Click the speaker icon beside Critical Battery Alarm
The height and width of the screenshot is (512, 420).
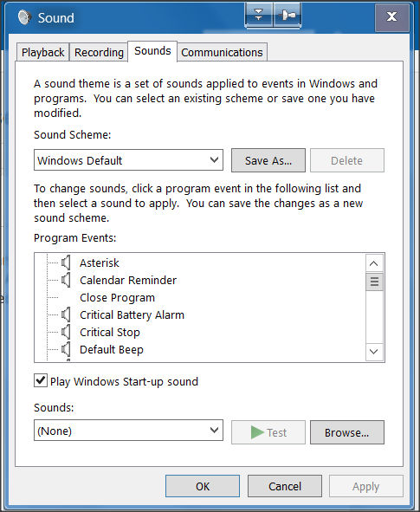(66, 314)
